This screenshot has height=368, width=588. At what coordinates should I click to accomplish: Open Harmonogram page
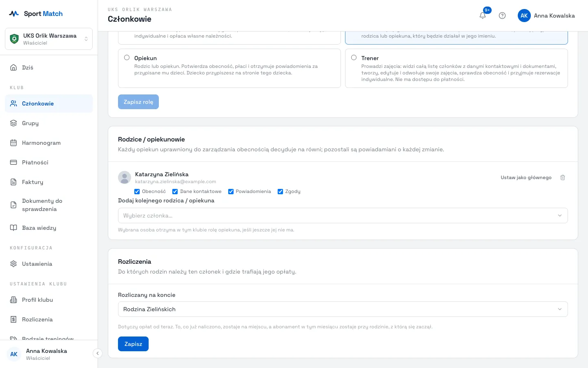pyautogui.click(x=49, y=143)
